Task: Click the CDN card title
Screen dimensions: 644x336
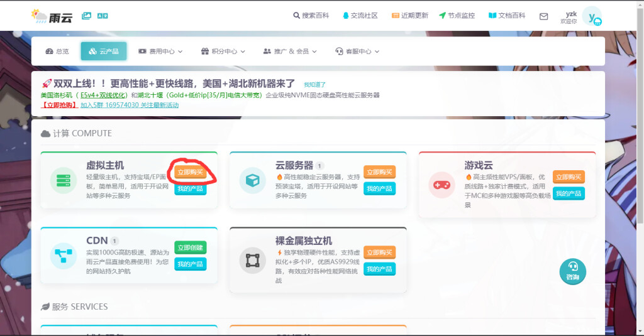Action: [x=97, y=241]
